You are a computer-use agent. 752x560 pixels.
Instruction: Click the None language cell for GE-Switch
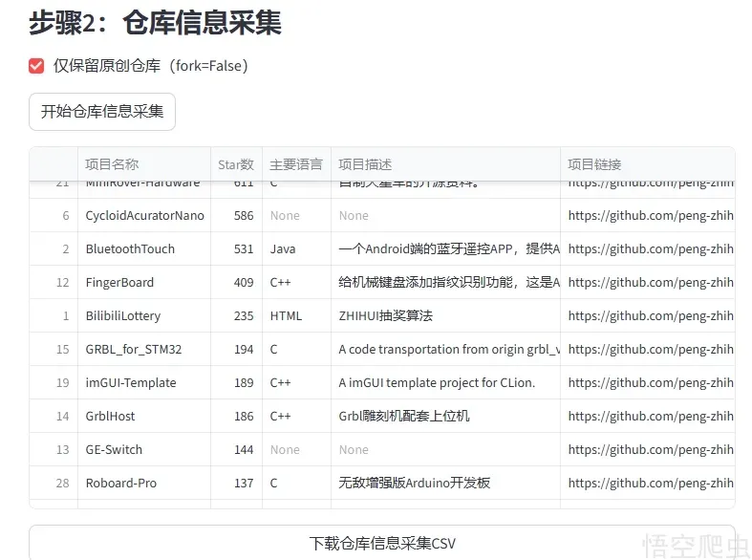pos(296,450)
